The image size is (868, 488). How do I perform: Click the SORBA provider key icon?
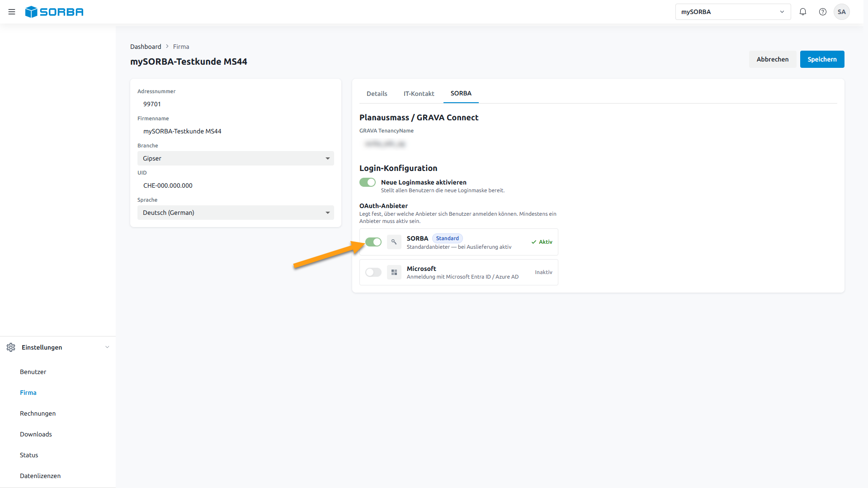[x=394, y=242]
